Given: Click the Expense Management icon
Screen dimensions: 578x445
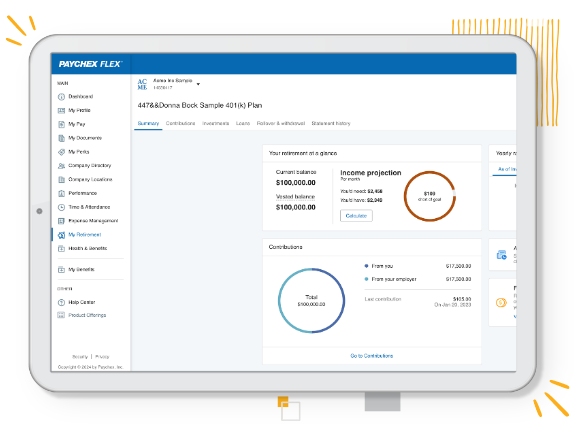Looking at the screenshot, I should (x=62, y=221).
